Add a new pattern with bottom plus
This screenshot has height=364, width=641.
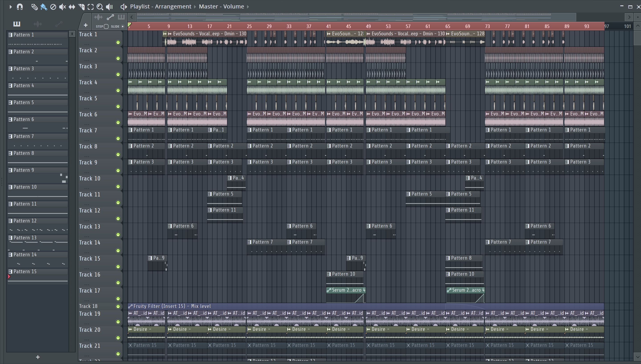[x=38, y=357]
